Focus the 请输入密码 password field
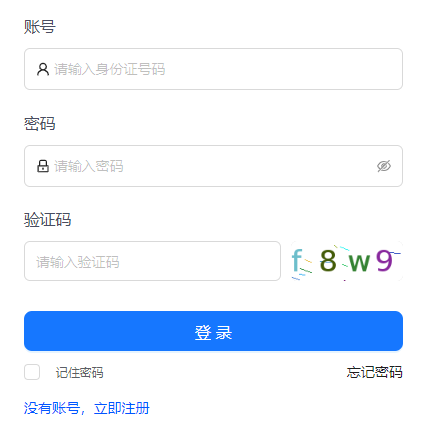Image resolution: width=426 pixels, height=422 pixels. point(213,166)
